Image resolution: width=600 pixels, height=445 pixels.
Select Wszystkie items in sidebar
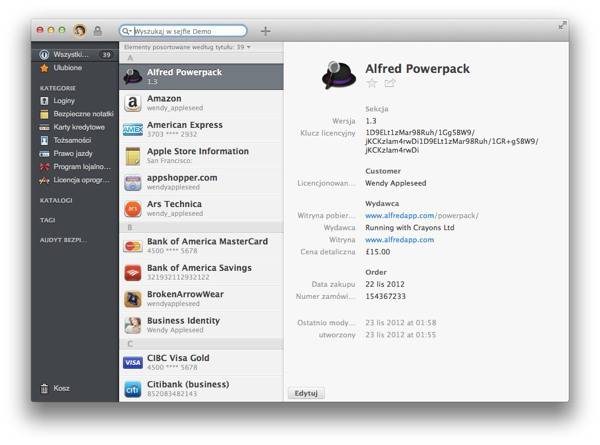point(75,54)
